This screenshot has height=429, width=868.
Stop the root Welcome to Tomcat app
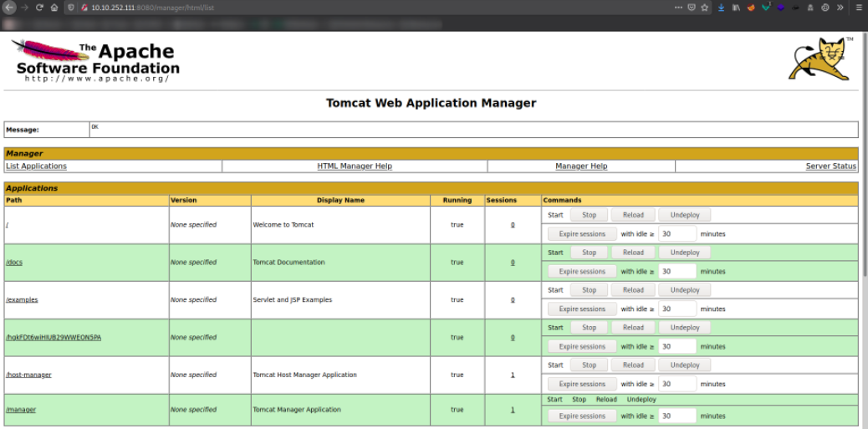click(589, 215)
